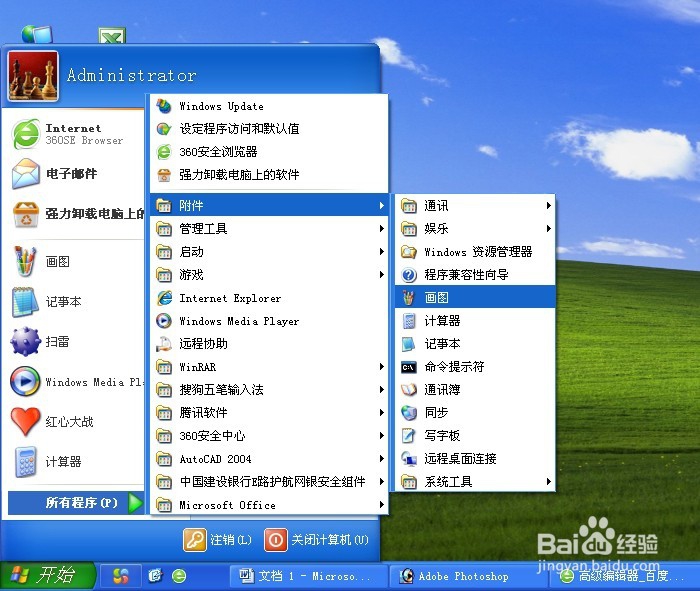The height and width of the screenshot is (591, 700).
Task: Expand the 360安全中心 folder
Action: [x=269, y=436]
